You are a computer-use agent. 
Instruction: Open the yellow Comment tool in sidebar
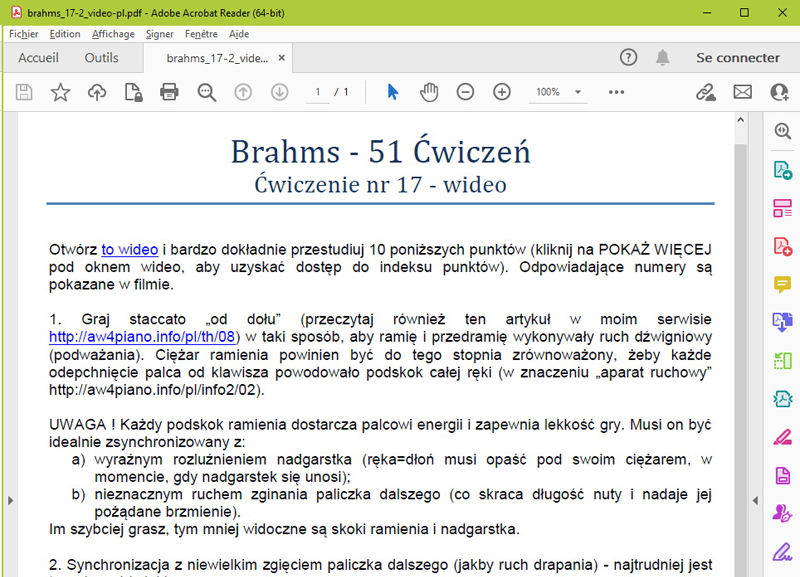point(782,284)
